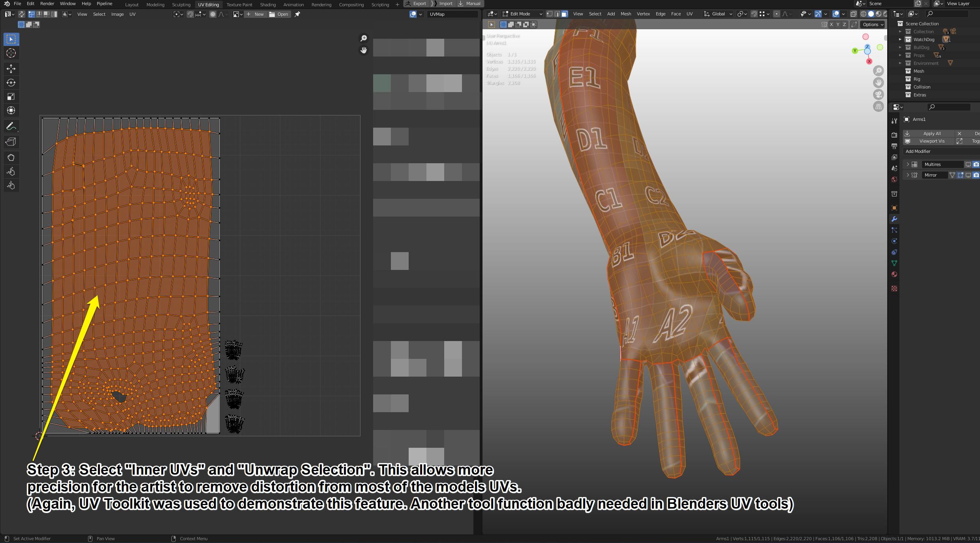Click the properties panel search field

[948, 107]
